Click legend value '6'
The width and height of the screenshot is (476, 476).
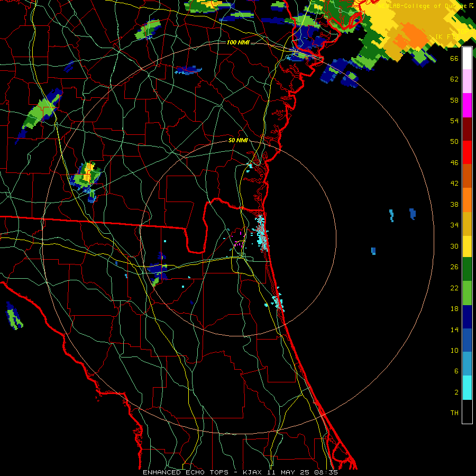click(456, 371)
